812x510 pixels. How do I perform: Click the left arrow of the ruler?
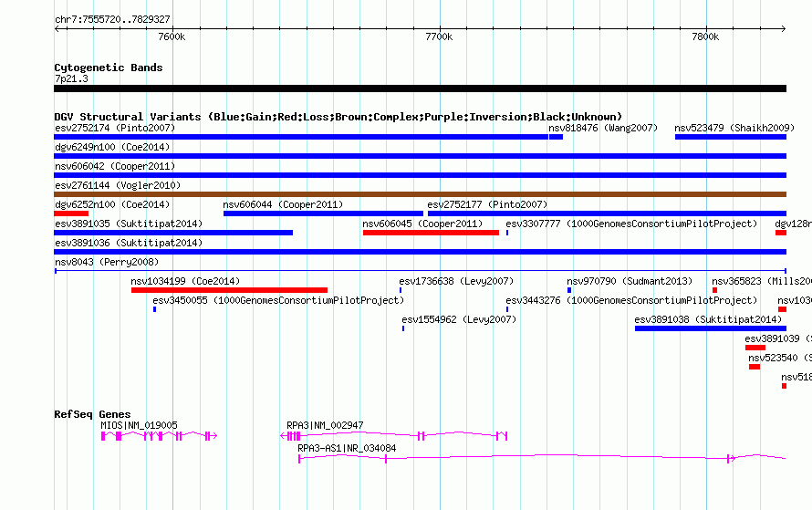tap(57, 29)
